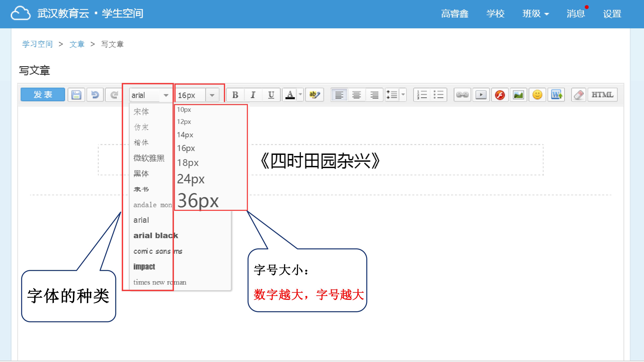644x362 pixels.
Task: Click the save draft floppy disk icon
Action: (x=76, y=95)
